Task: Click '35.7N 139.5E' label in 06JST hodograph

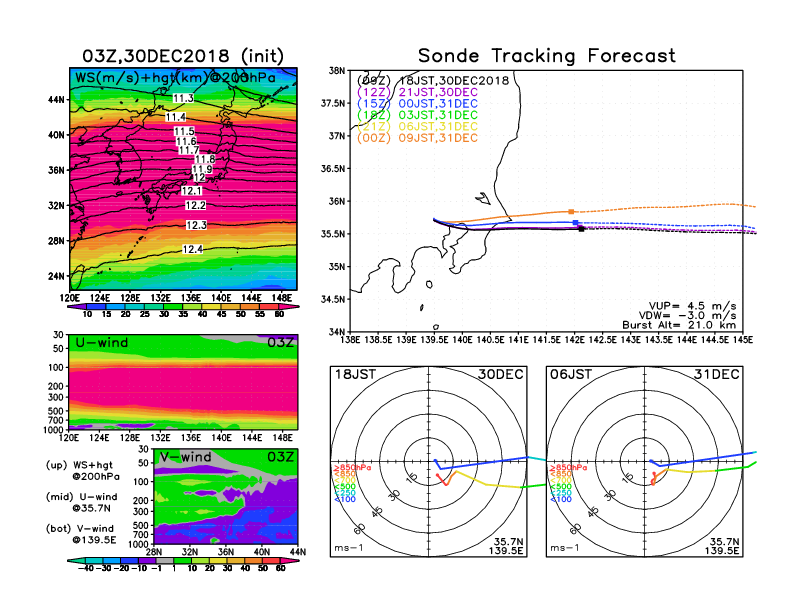Action: coord(722,546)
